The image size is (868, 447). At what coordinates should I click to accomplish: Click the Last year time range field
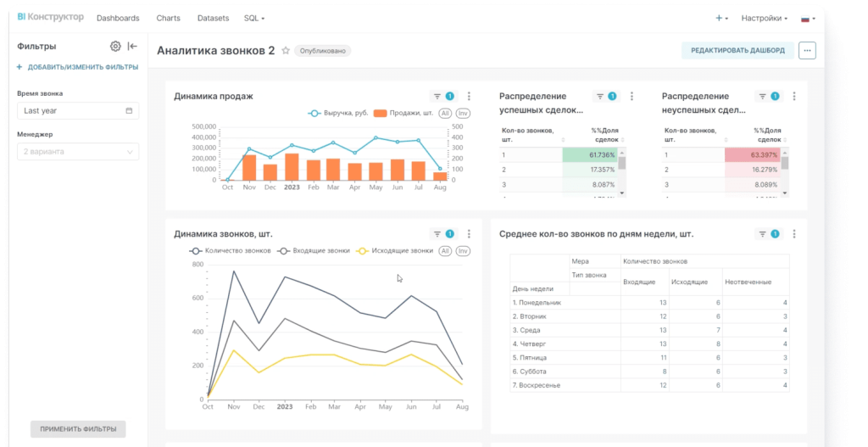tap(78, 111)
